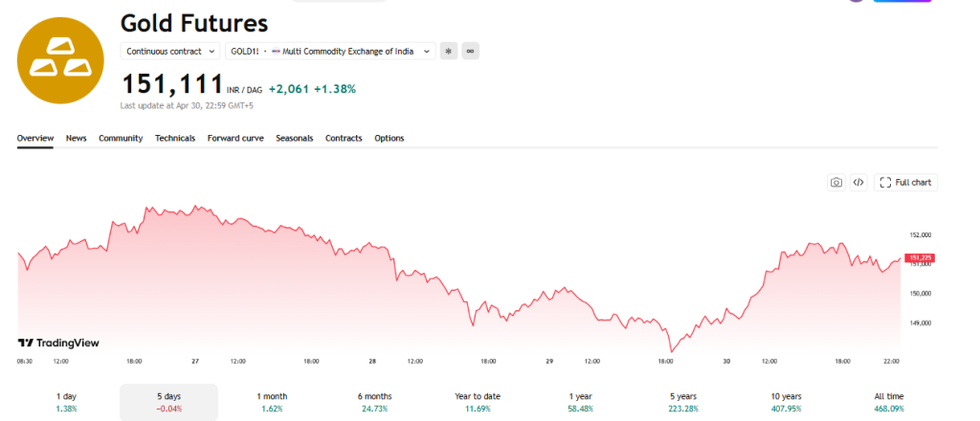Click the 22:00 time axis label
This screenshot has width=980, height=421.
tap(891, 361)
